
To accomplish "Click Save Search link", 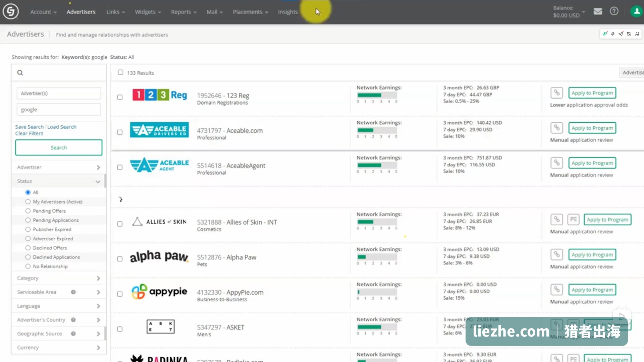I will 29,127.
